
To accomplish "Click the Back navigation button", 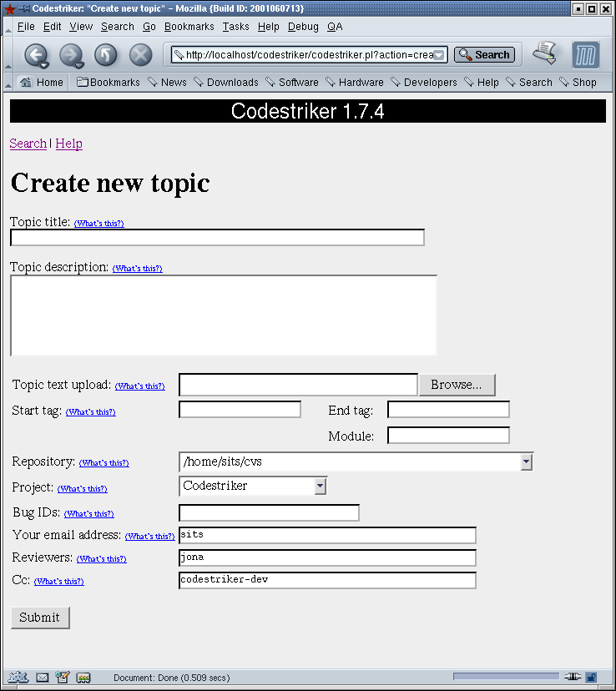I will coord(35,55).
